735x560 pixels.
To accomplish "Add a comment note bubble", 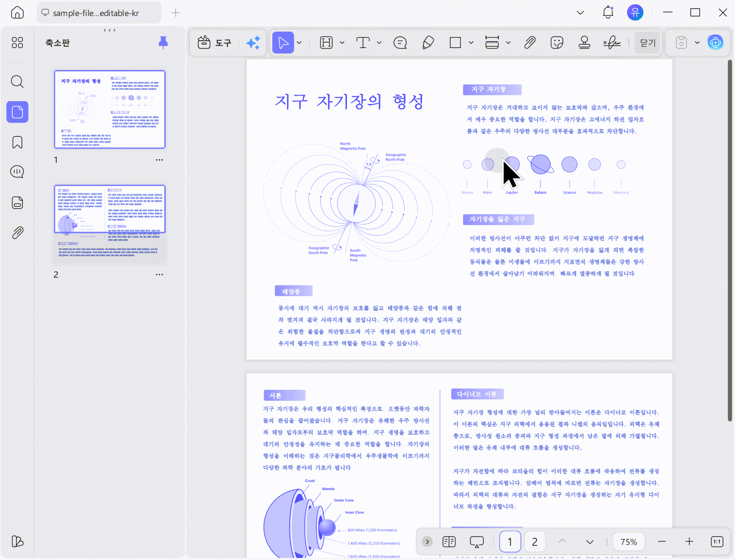I will (x=400, y=43).
